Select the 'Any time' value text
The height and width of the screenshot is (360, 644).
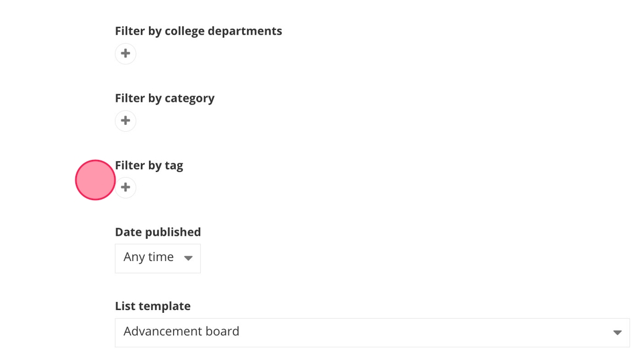148,257
